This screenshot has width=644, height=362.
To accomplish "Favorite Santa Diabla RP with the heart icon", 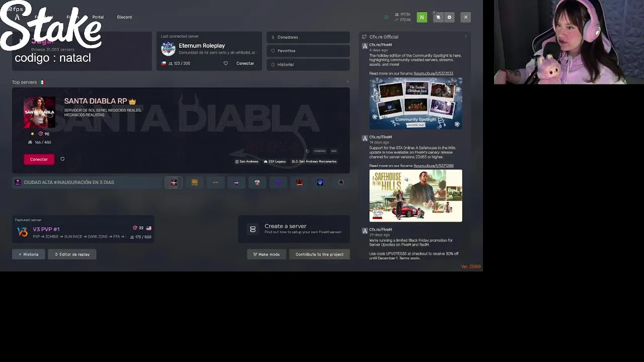I will 62,159.
